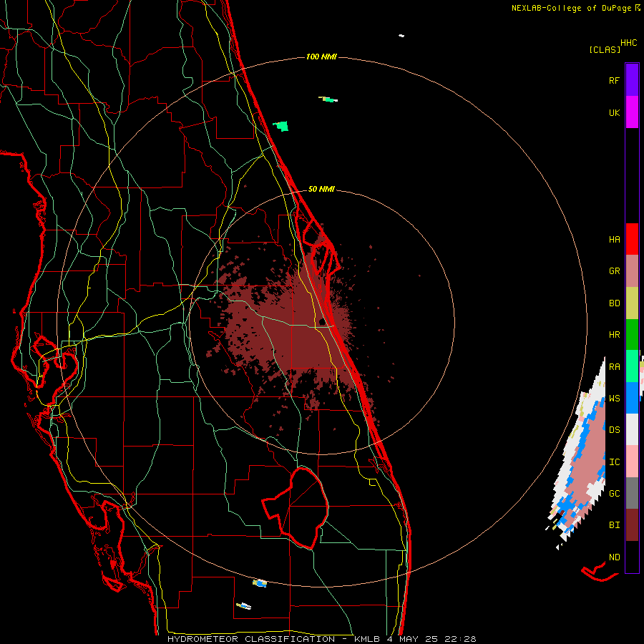Click the GR pink-brown legend color block
644x644 pixels.
pos(632,271)
